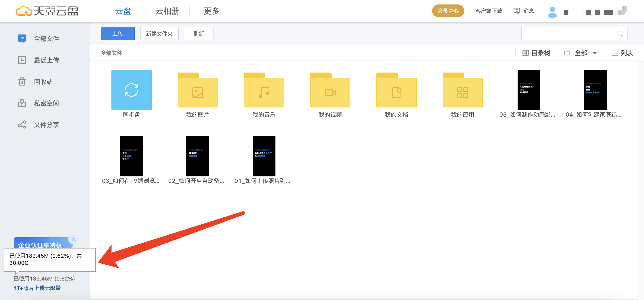The height and width of the screenshot is (300, 644).
Task: Open the 我的图片 folder
Action: pos(198,91)
